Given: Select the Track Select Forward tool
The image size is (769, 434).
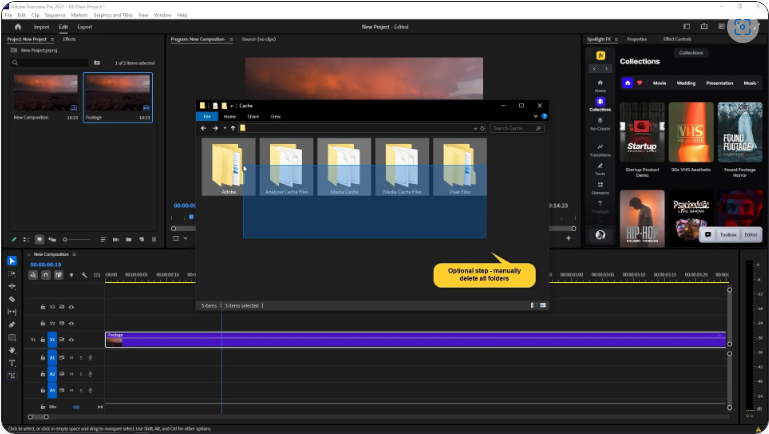Looking at the screenshot, I should [12, 274].
